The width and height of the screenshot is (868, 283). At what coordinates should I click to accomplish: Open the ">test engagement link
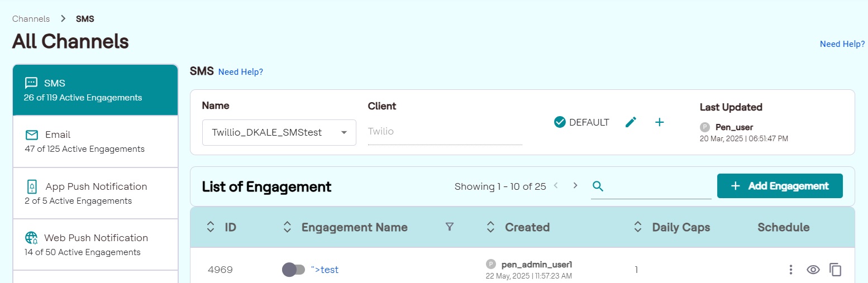click(x=325, y=270)
